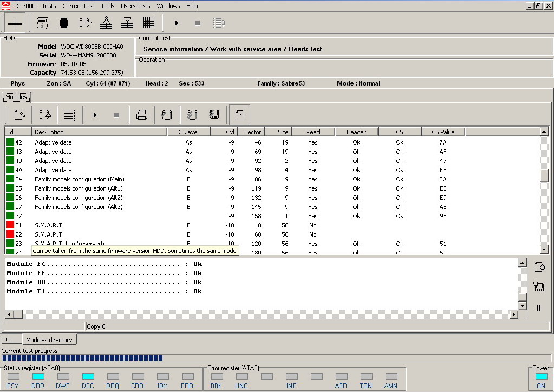Select module row 22 S.M.A.R.T.

(272, 234)
